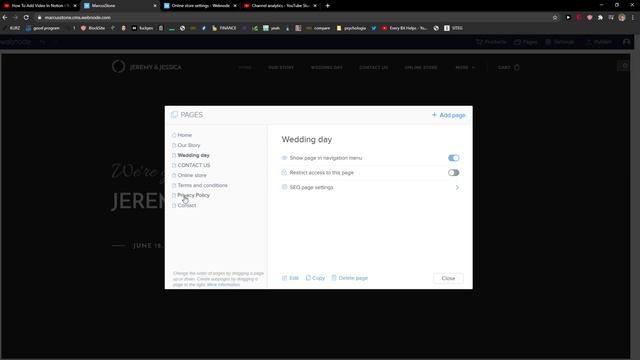The height and width of the screenshot is (360, 640).
Task: Open SITEG bookmark
Action: (x=453, y=28)
